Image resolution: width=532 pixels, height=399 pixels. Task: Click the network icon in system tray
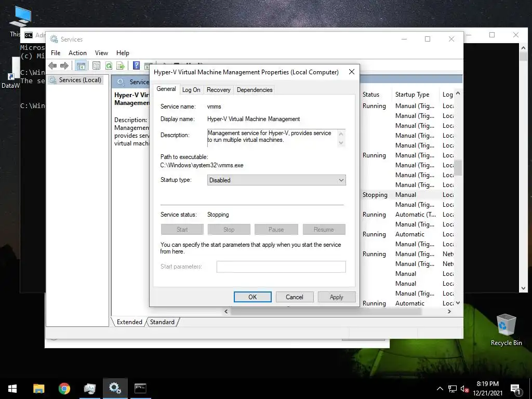point(453,389)
